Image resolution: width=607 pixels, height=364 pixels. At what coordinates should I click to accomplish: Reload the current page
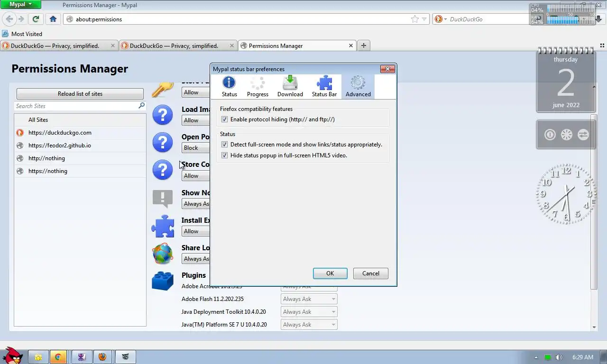click(x=36, y=19)
